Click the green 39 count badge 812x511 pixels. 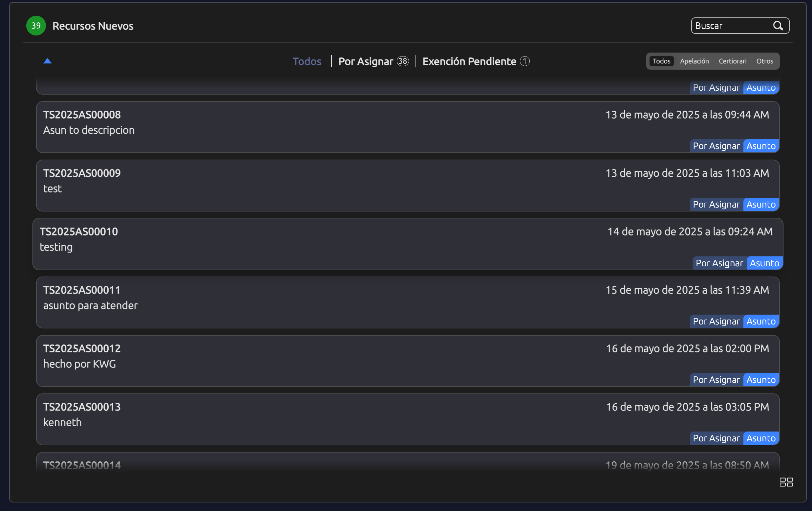36,26
